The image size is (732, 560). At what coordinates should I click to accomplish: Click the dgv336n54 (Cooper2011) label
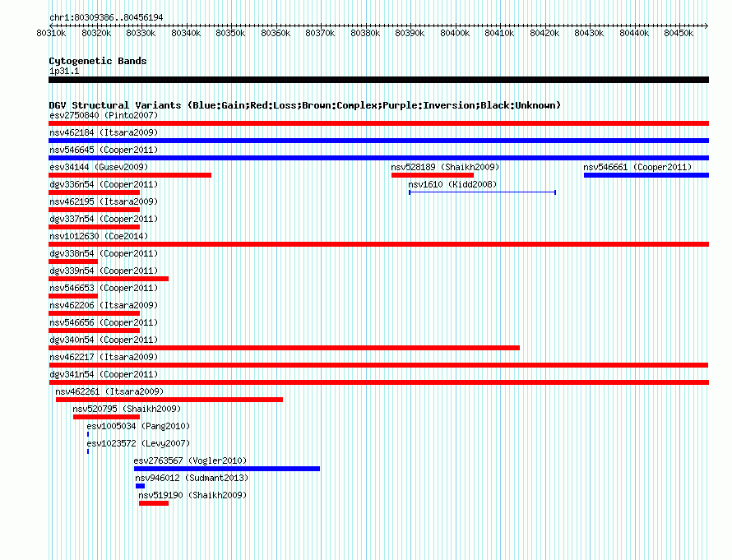104,184
